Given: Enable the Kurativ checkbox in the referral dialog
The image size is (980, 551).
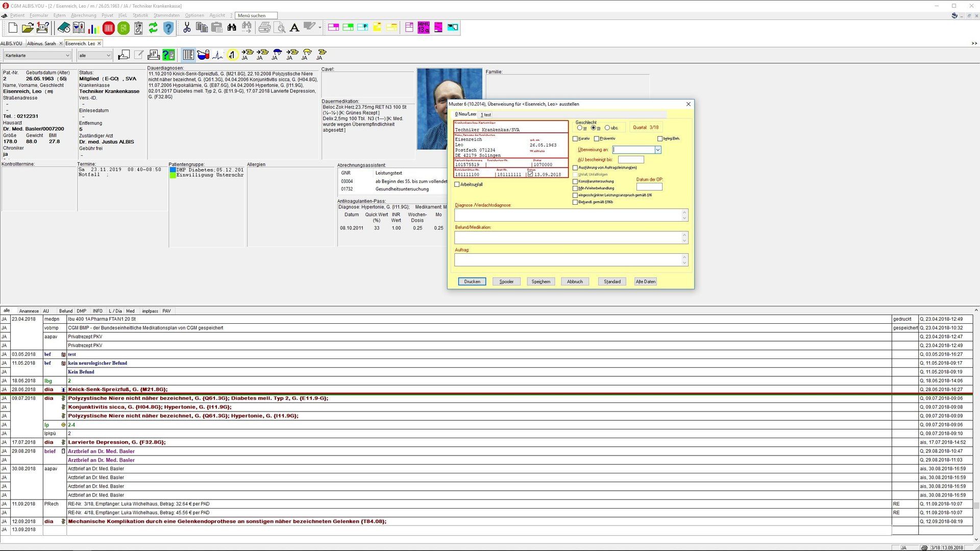Looking at the screenshot, I should (576, 138).
